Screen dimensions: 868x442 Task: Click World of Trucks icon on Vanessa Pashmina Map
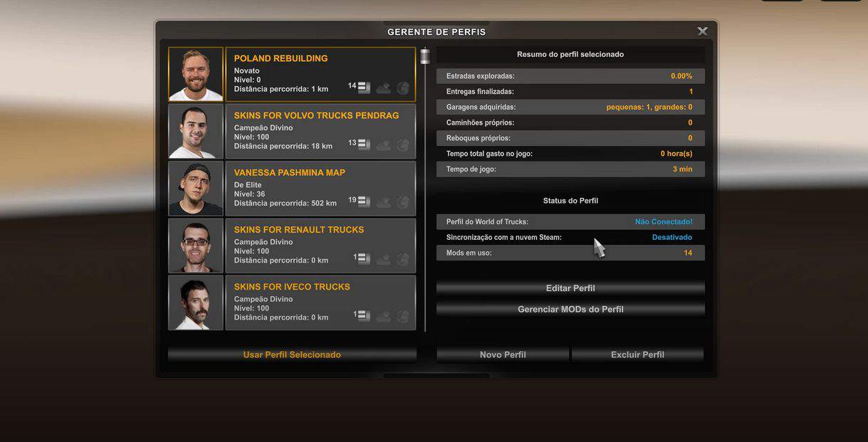403,202
